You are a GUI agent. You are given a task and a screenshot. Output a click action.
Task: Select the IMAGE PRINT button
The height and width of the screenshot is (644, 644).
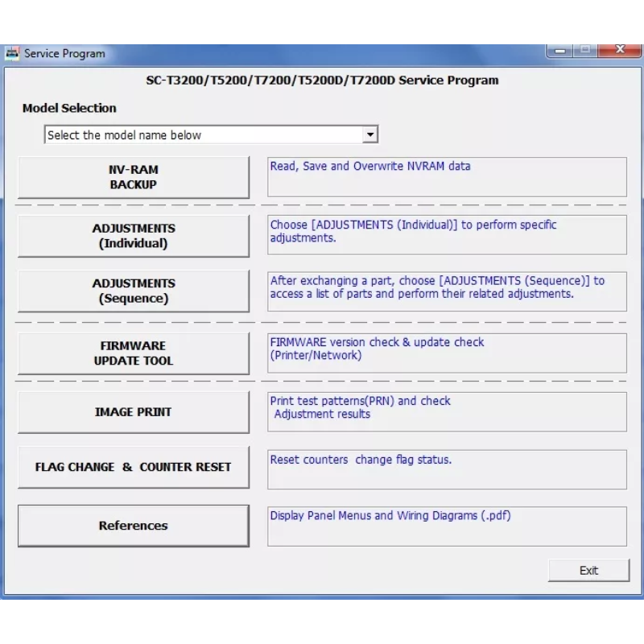(134, 412)
